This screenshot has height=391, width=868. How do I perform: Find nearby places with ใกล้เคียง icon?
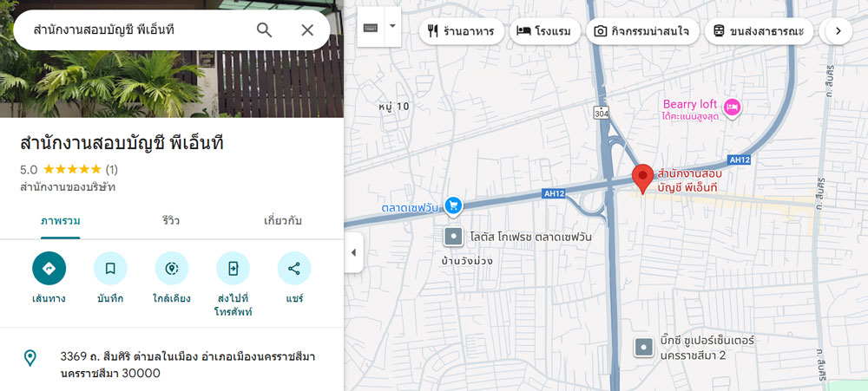click(171, 269)
